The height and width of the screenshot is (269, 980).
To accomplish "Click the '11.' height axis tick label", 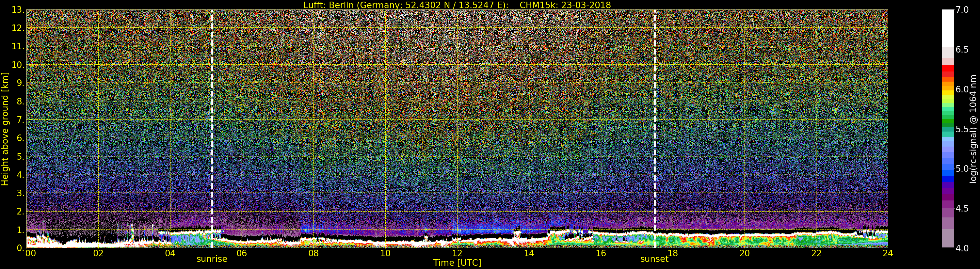I will click(x=18, y=46).
